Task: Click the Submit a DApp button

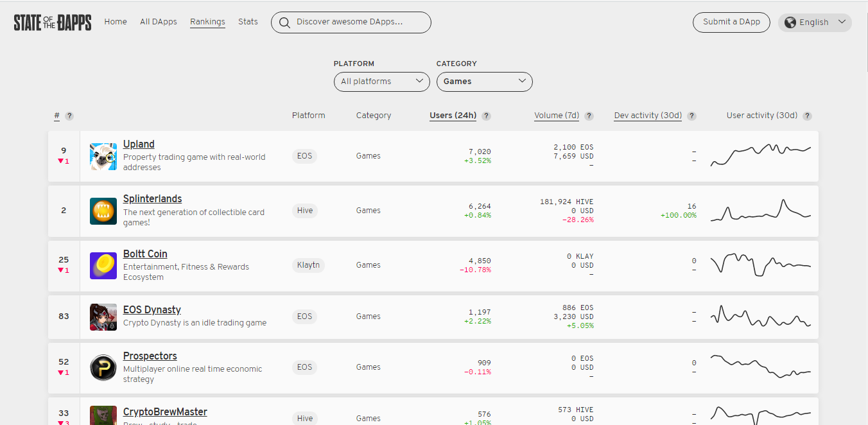Action: (731, 22)
